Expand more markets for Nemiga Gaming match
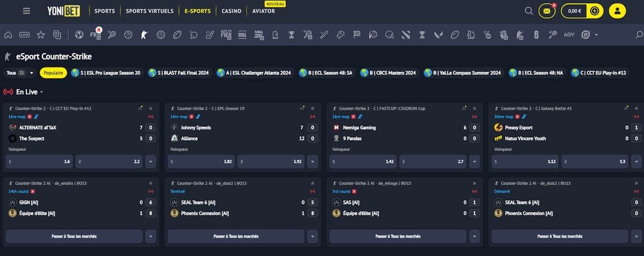644x256 pixels. (474, 161)
